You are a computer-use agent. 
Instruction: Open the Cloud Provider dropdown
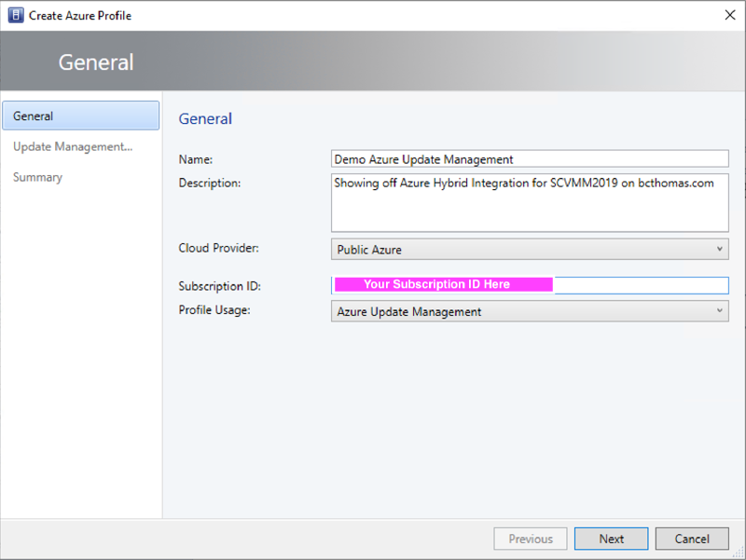[x=530, y=250]
